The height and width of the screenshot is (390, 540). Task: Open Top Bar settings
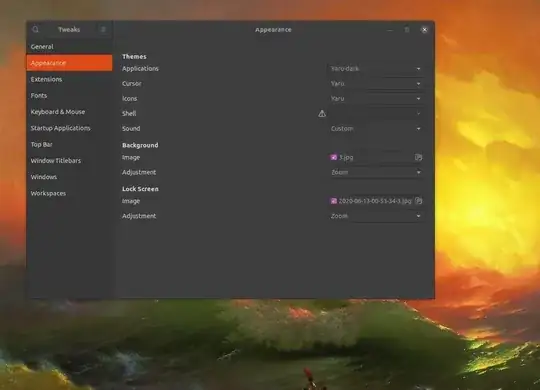pos(69,144)
